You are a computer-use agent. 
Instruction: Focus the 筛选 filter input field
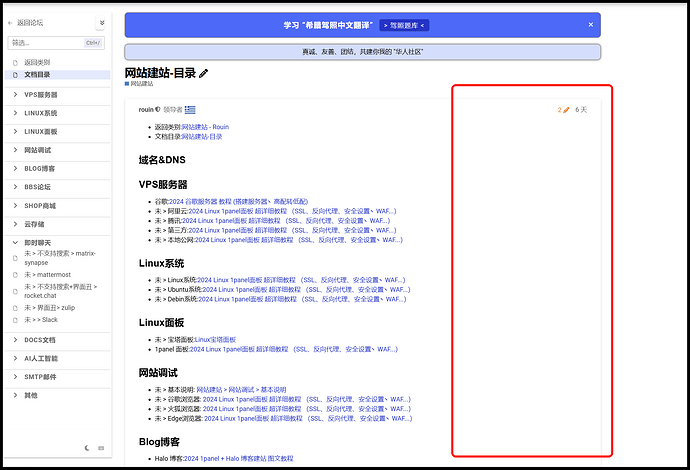click(56, 43)
